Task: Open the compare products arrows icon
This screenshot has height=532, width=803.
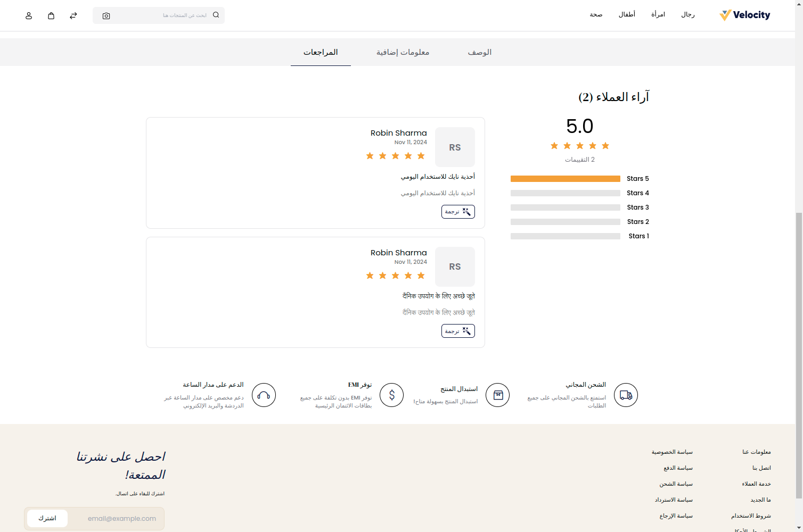Action: [73, 15]
